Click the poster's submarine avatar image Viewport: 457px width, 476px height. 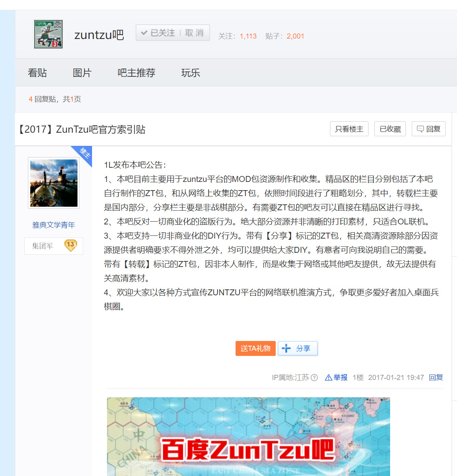tap(53, 183)
